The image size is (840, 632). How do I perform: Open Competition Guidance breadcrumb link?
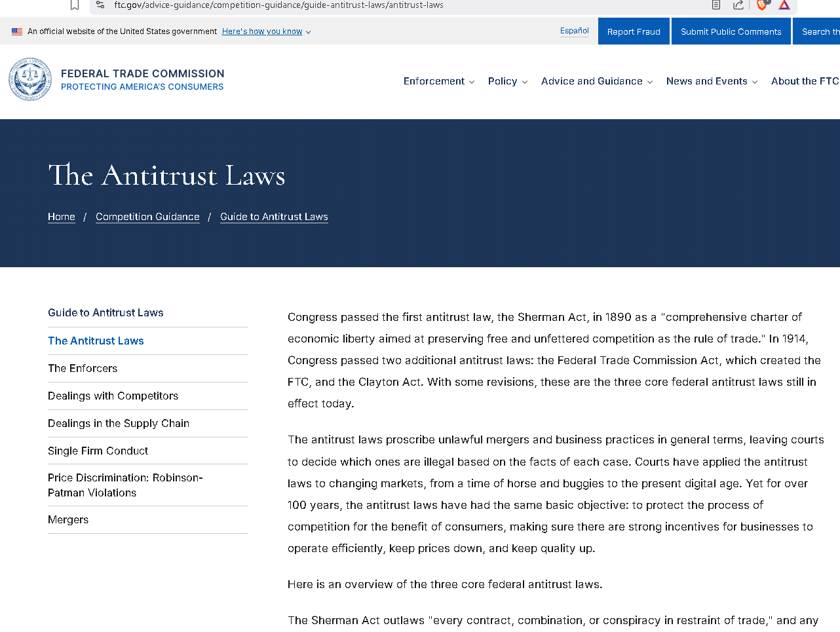click(x=147, y=217)
